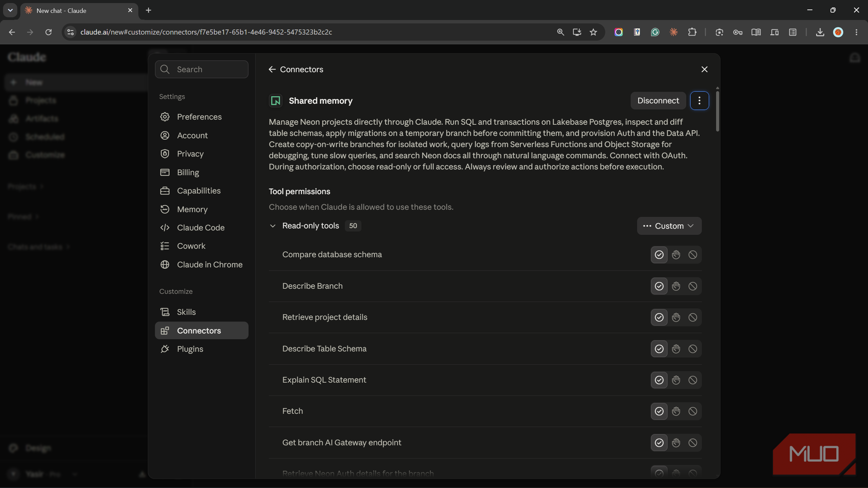This screenshot has width=868, height=488.
Task: Go back in browser history
Action: pos(12,32)
